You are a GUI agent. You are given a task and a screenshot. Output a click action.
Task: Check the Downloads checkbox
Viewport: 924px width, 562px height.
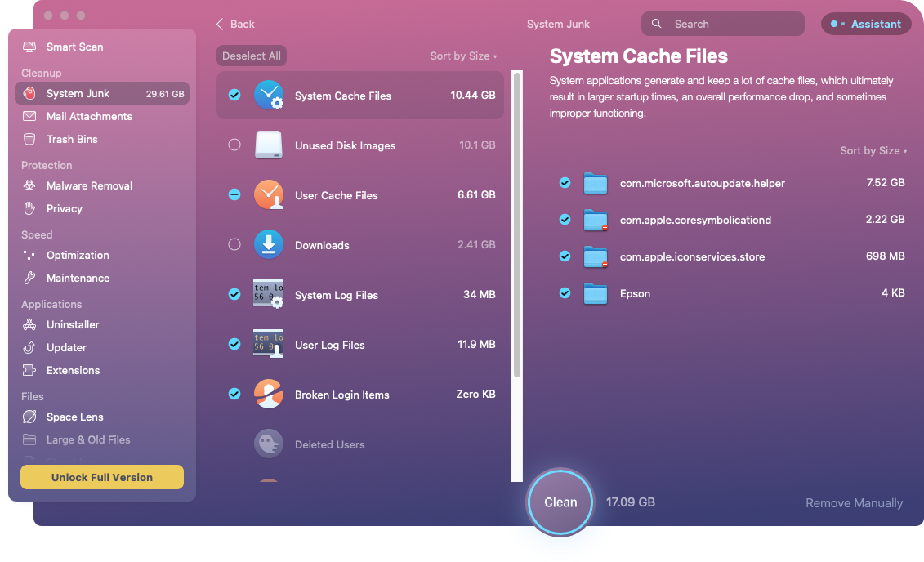(234, 244)
